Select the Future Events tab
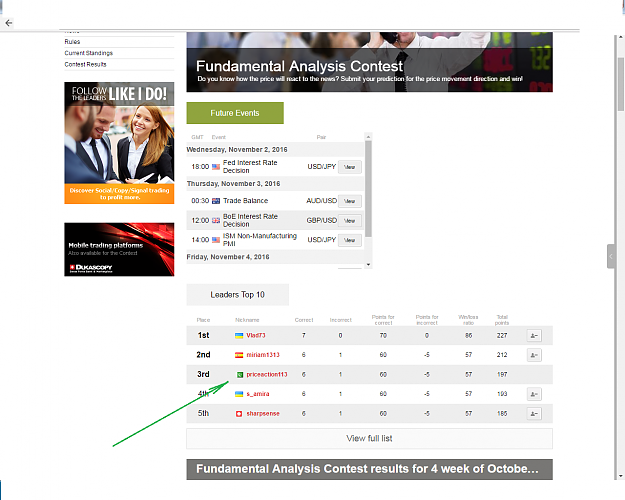The image size is (625, 500). [235, 113]
